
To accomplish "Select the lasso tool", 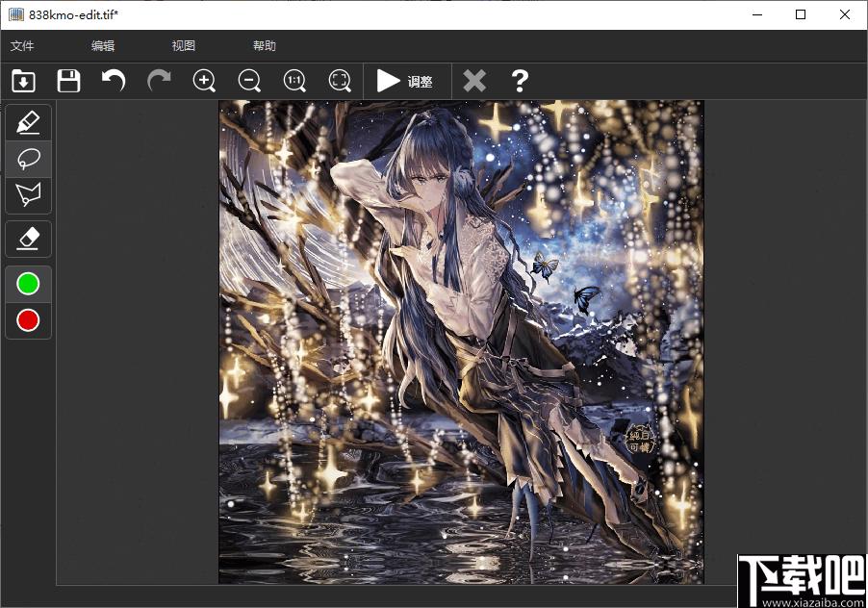I will 28,159.
